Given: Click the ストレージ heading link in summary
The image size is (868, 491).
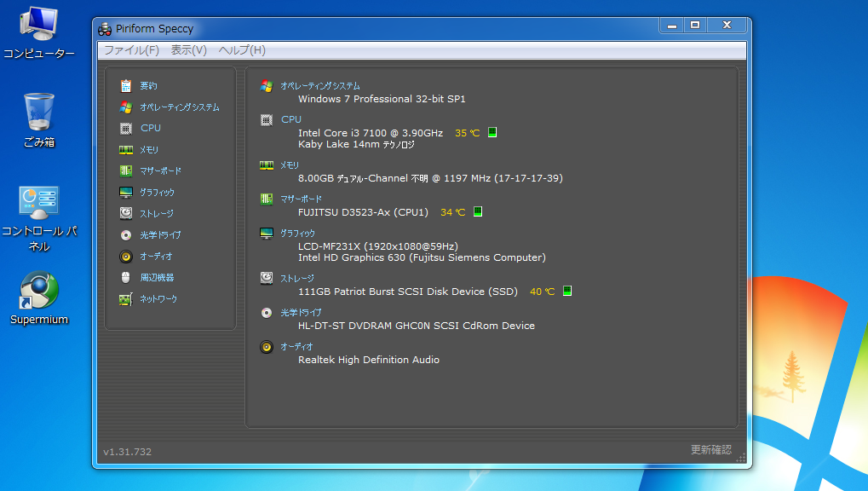Looking at the screenshot, I should pos(297,278).
